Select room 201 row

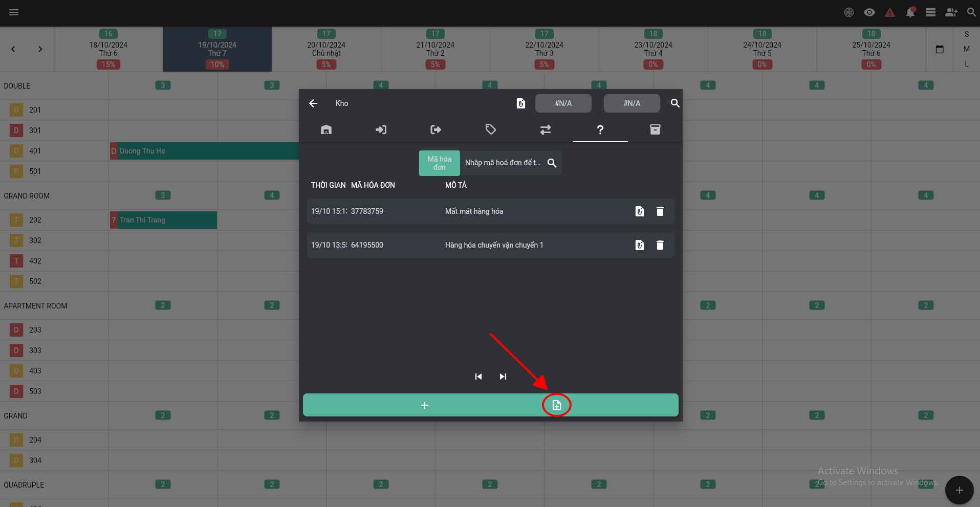point(54,110)
